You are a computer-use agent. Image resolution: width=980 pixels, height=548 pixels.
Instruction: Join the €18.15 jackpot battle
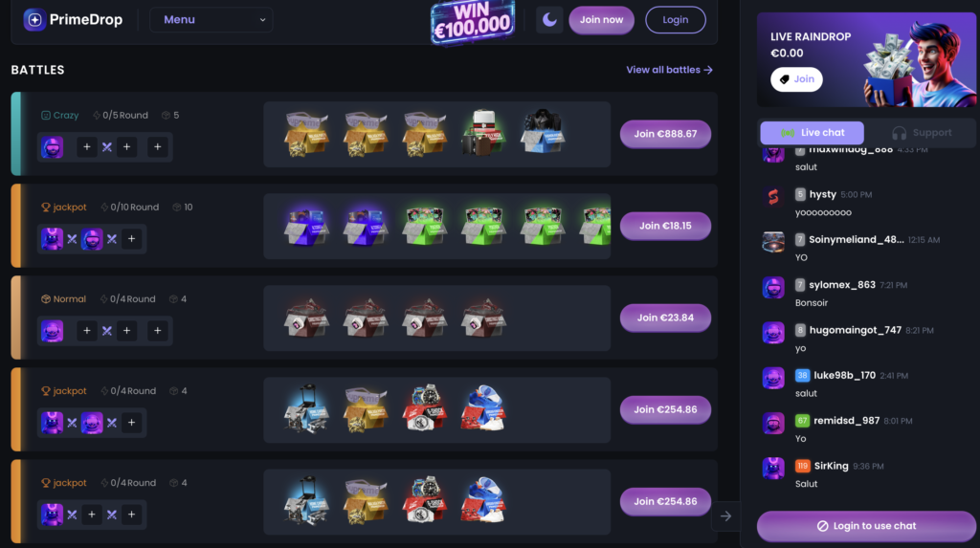click(x=665, y=226)
